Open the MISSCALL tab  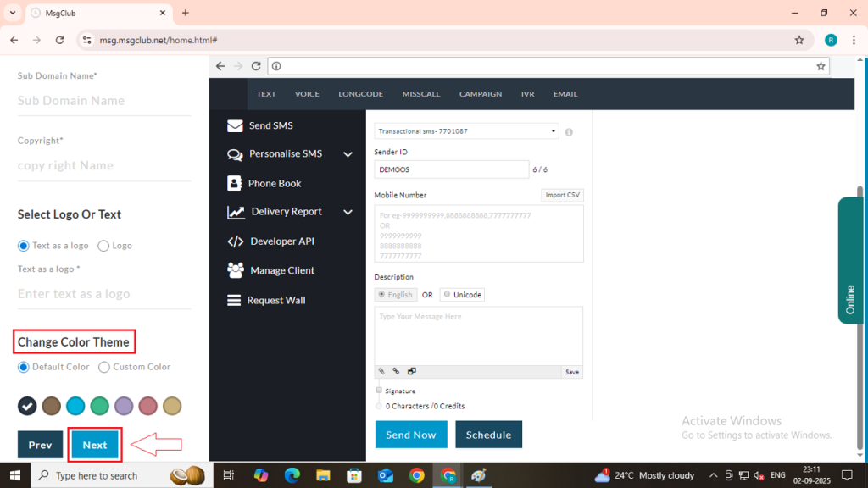pos(421,94)
